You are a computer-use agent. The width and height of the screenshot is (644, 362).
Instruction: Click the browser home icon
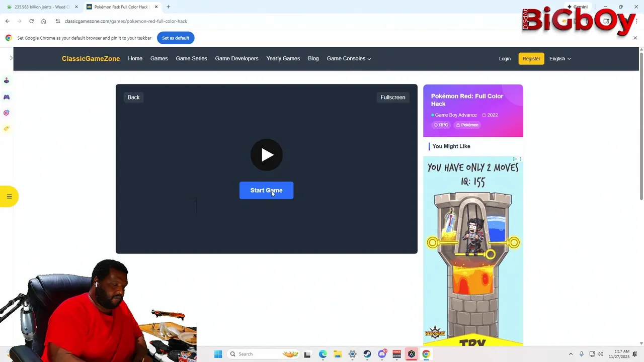43,21
